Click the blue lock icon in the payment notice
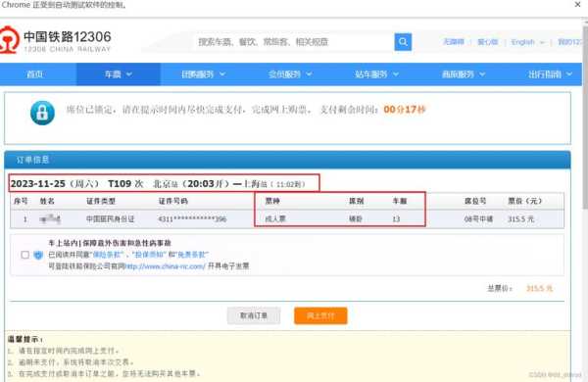Screen dimensions: 588x382 click(x=42, y=113)
